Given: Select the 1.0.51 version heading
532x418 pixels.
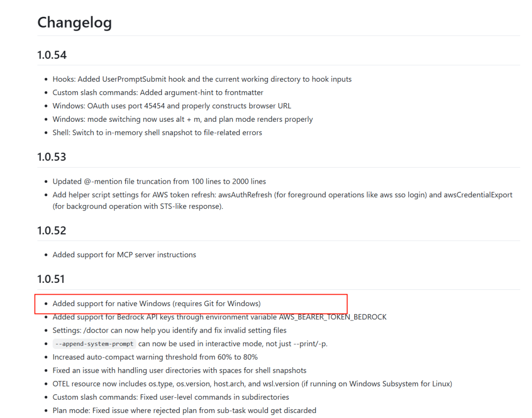Looking at the screenshot, I should pos(51,279).
